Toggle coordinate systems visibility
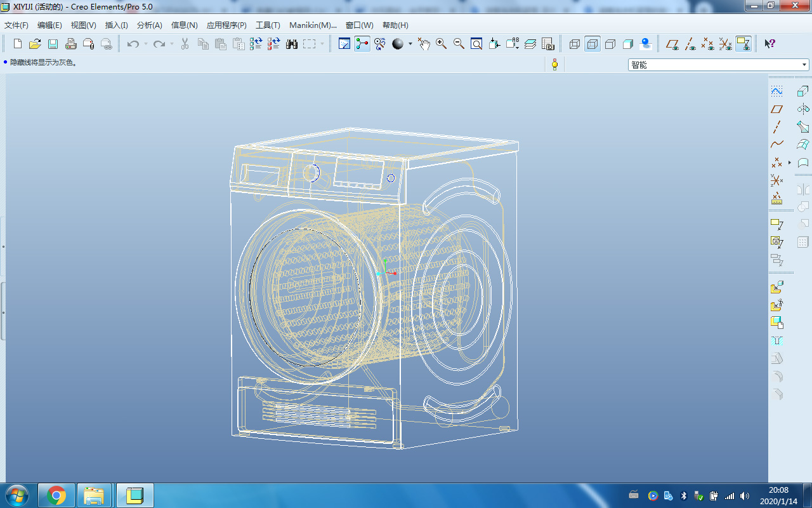812x508 pixels. click(726, 44)
